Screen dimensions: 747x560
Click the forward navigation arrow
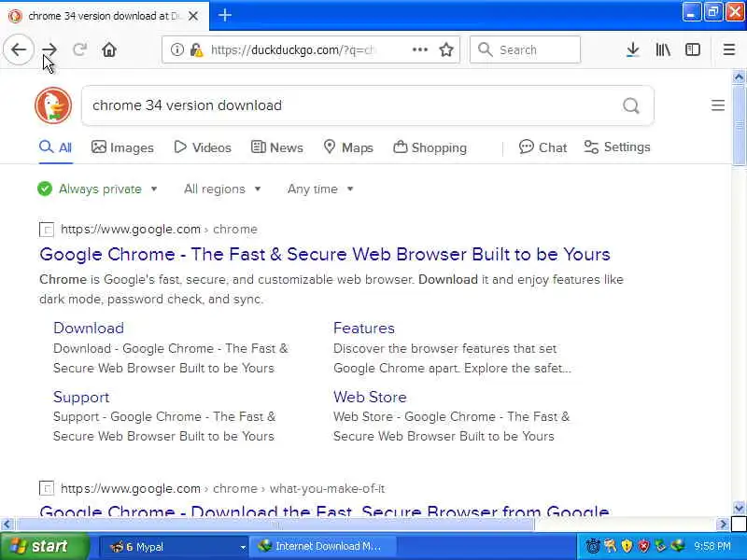pos(49,49)
